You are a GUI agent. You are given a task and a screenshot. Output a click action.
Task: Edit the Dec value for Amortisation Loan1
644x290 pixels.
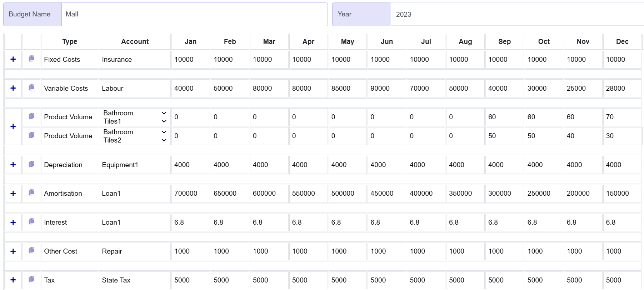[x=622, y=194]
